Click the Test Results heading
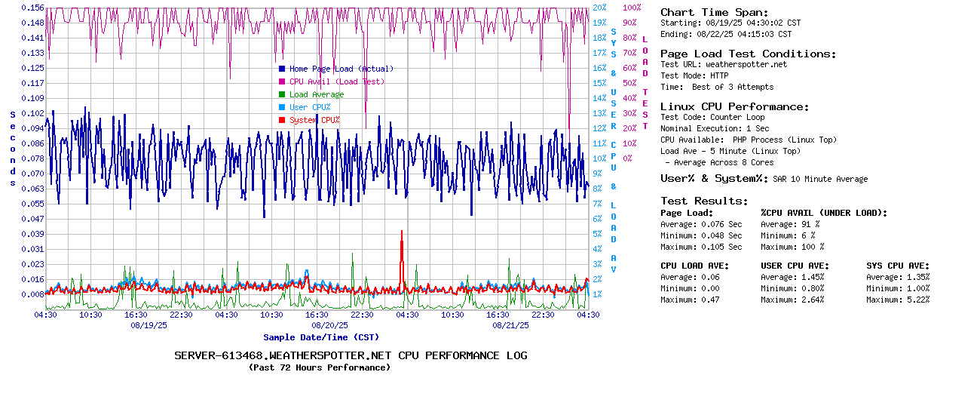 tap(704, 201)
